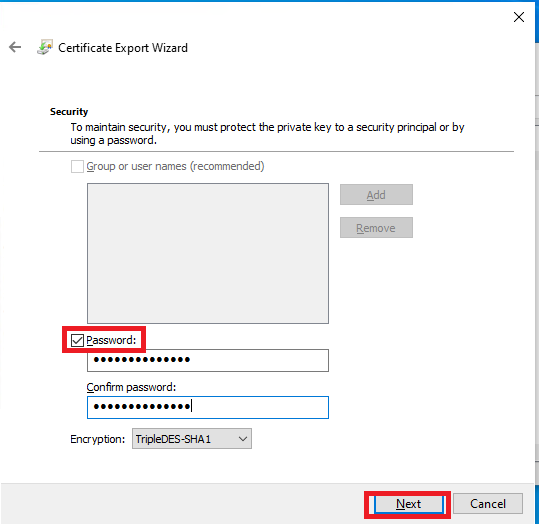Toggle Group or user names checkbox
The height and width of the screenshot is (524, 539).
click(x=77, y=166)
